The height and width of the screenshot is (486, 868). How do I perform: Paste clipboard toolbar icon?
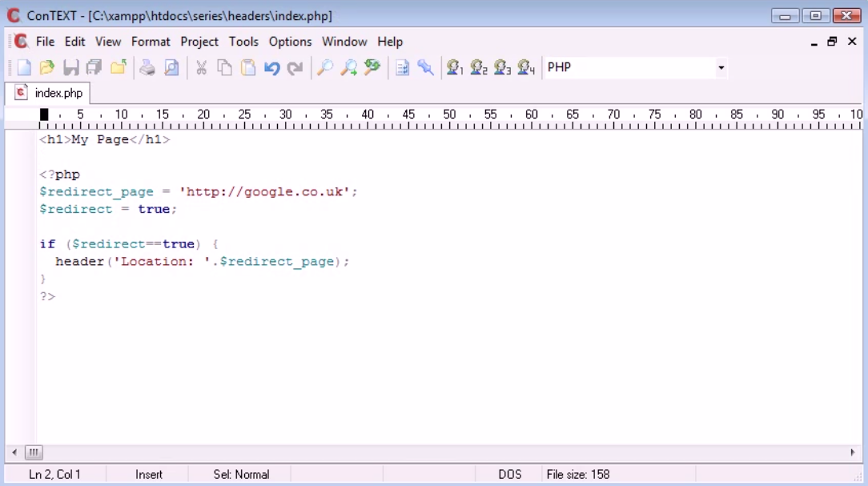coord(248,67)
